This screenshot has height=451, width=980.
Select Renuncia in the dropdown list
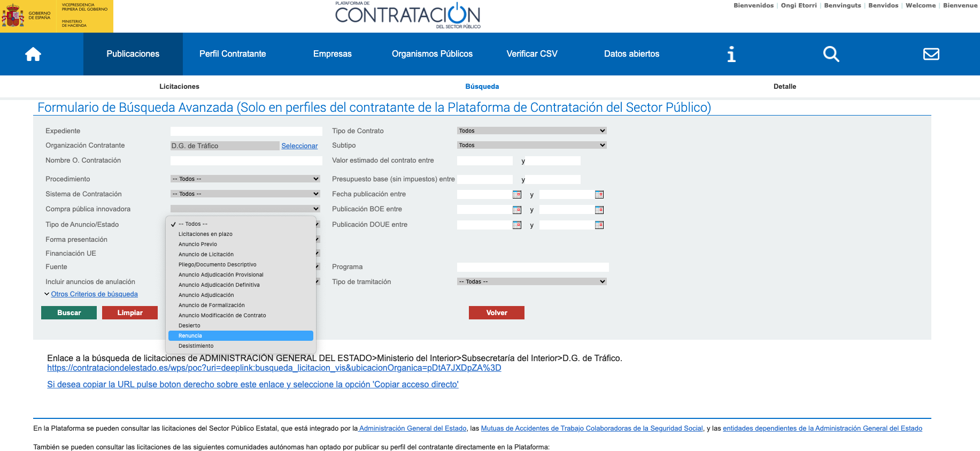pyautogui.click(x=241, y=335)
